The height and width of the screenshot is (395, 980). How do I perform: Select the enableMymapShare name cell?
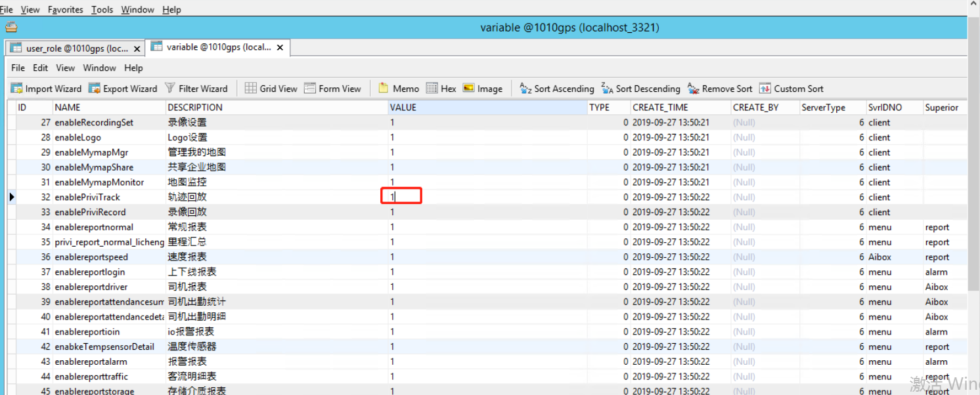109,167
